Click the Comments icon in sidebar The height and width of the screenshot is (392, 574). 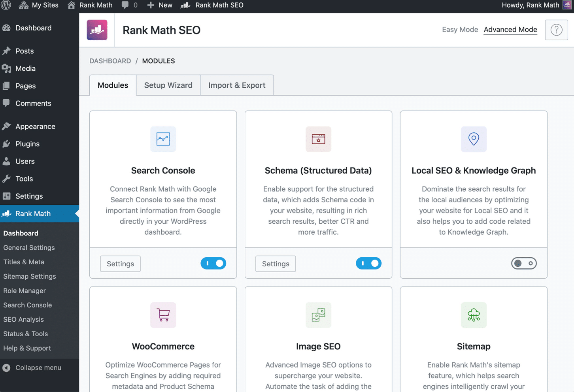pyautogui.click(x=6, y=103)
